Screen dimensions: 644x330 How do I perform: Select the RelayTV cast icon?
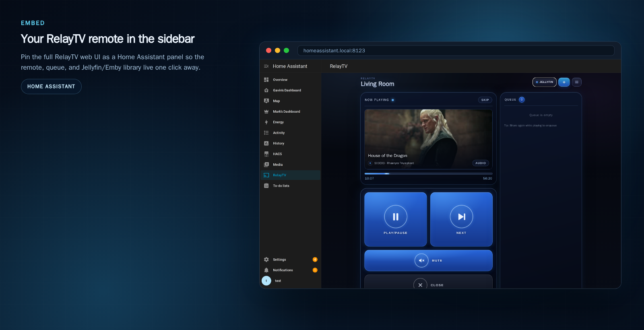click(x=266, y=175)
